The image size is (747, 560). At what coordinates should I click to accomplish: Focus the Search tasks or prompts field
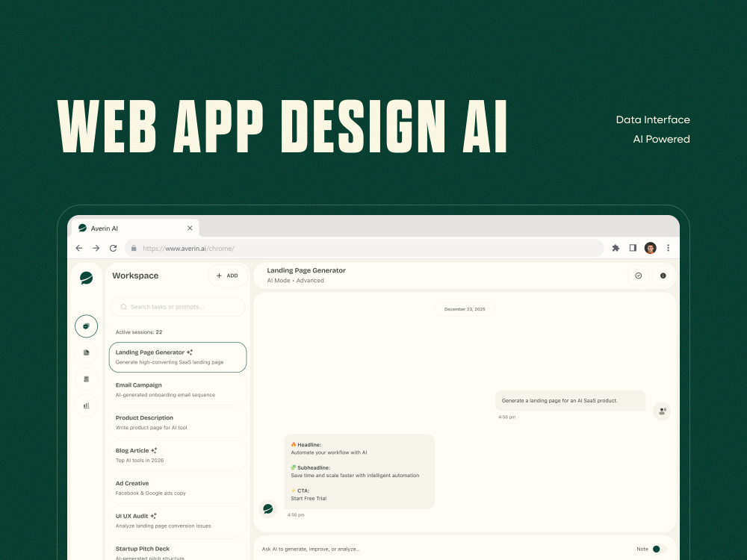tap(178, 307)
